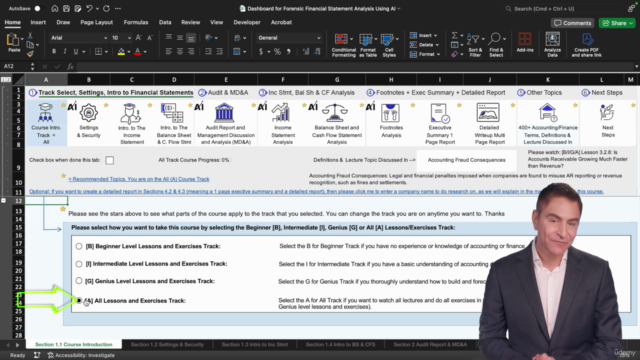This screenshot has width=640, height=360.
Task: Select column F header
Action: tap(283, 80)
